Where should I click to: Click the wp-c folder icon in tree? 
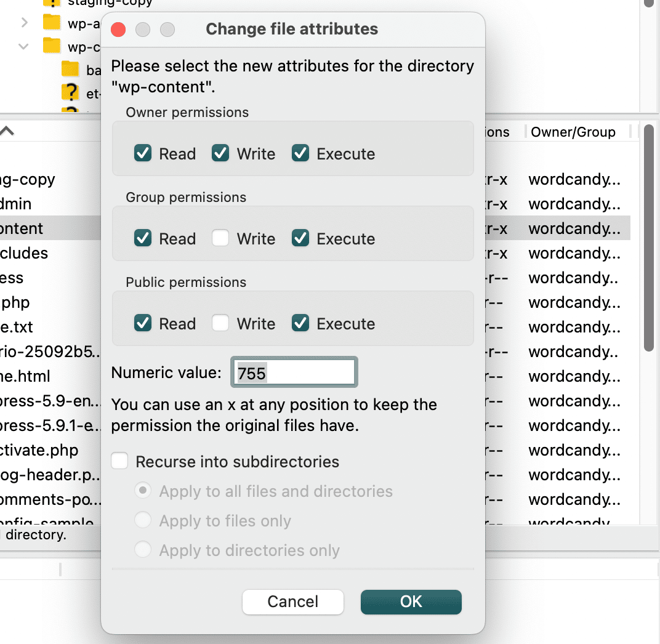(x=52, y=46)
